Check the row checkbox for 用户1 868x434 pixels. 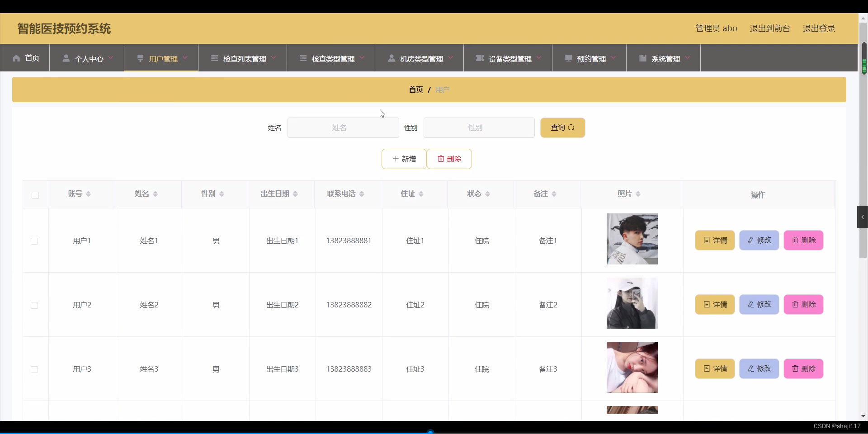pos(34,241)
